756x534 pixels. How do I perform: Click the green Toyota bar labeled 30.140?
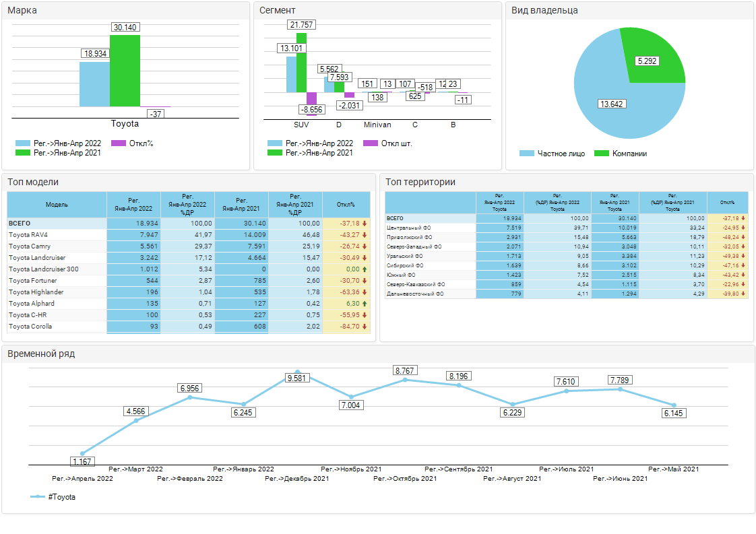(125, 71)
